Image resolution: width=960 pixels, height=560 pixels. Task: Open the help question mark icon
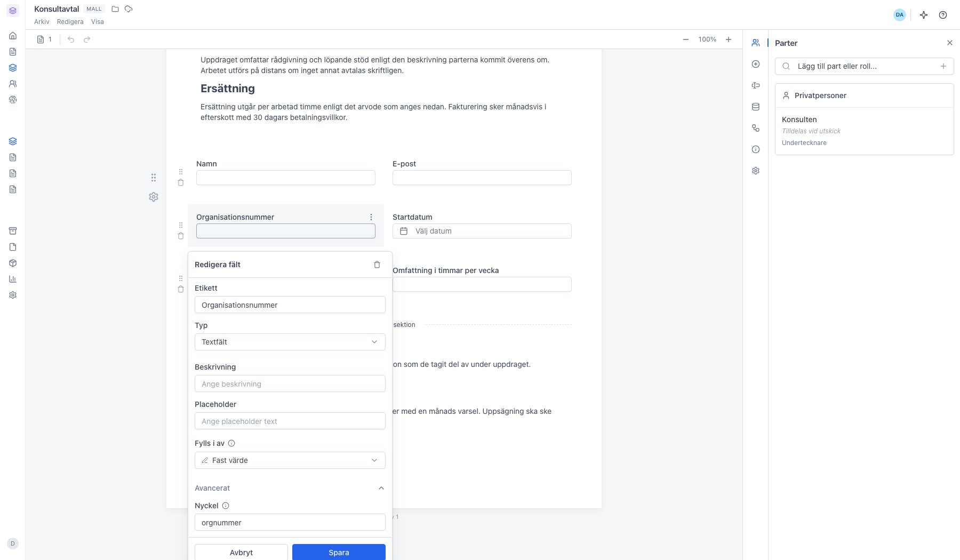[943, 15]
